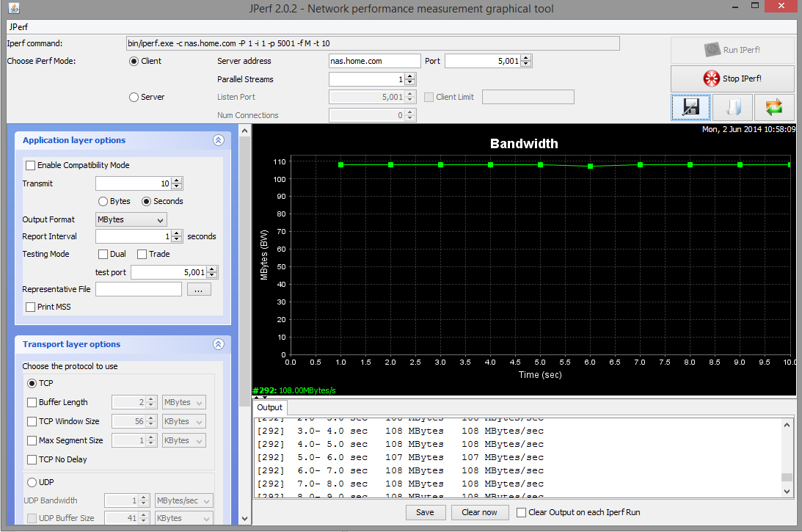Screen dimensions: 802x532
Task: Choose Bytes for the Transmit unit
Action: coord(103,201)
